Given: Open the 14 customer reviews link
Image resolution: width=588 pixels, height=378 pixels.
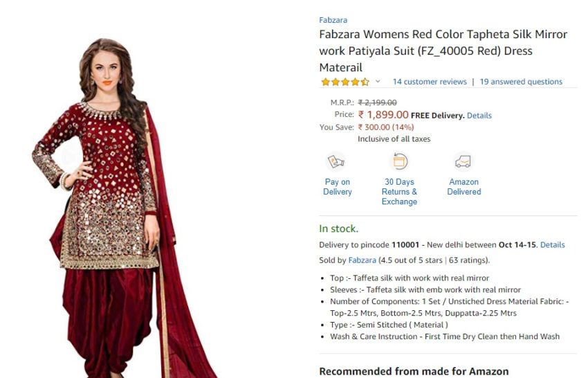Looking at the screenshot, I should pyautogui.click(x=430, y=82).
